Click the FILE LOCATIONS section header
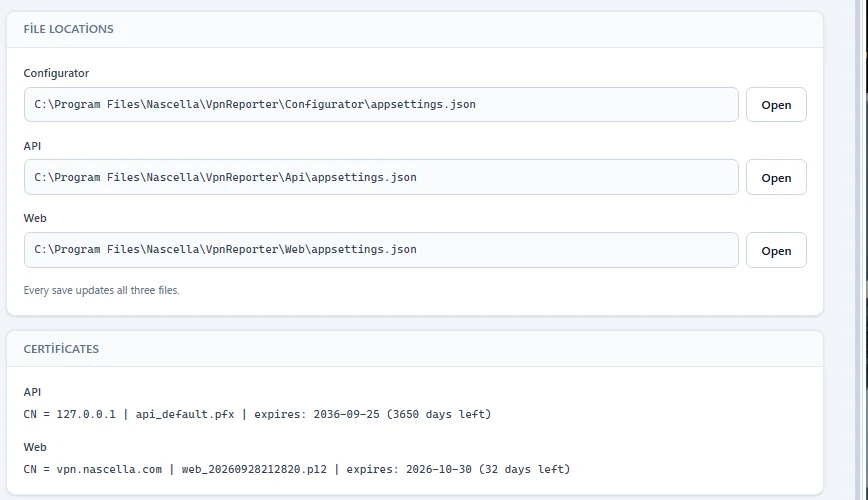Screen dimensions: 868x500 pyautogui.click(x=69, y=29)
